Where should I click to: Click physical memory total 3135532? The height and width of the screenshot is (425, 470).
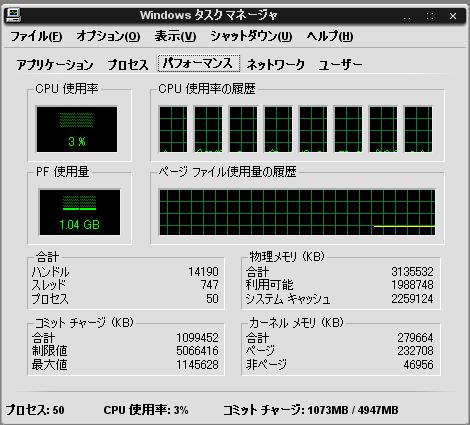point(412,272)
